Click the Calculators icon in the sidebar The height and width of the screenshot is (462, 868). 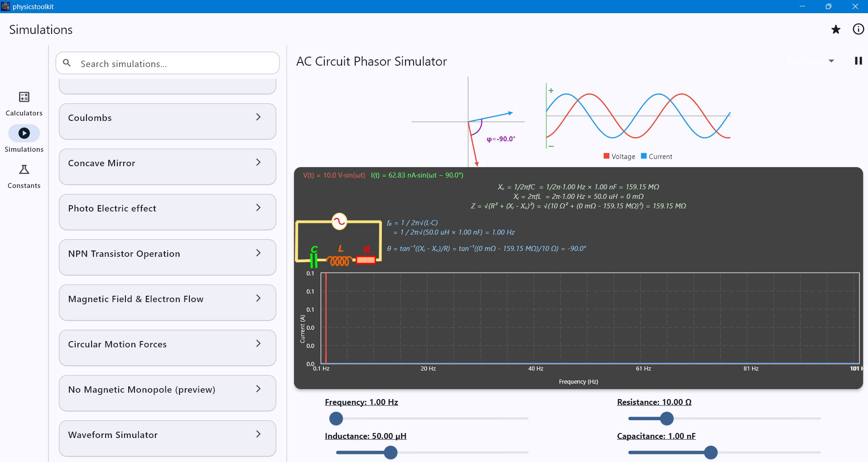coord(24,97)
